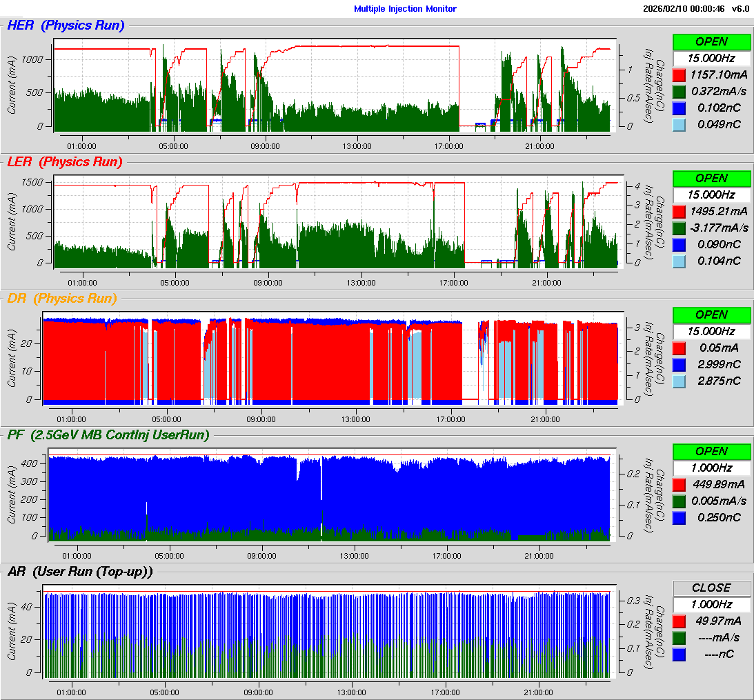Select the light blue swatch beside 2.875nC
The height and width of the screenshot is (700, 754).
coord(679,381)
